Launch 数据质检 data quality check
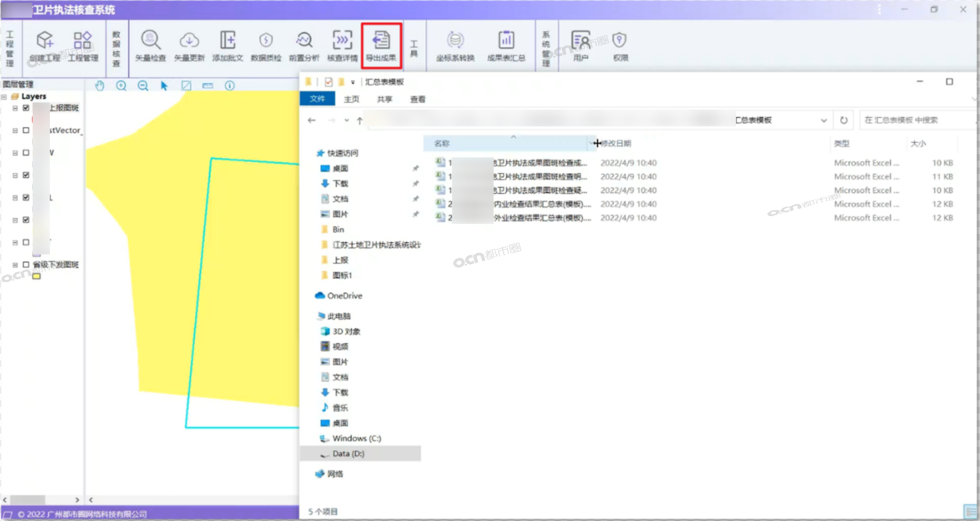The image size is (980, 521). click(266, 46)
